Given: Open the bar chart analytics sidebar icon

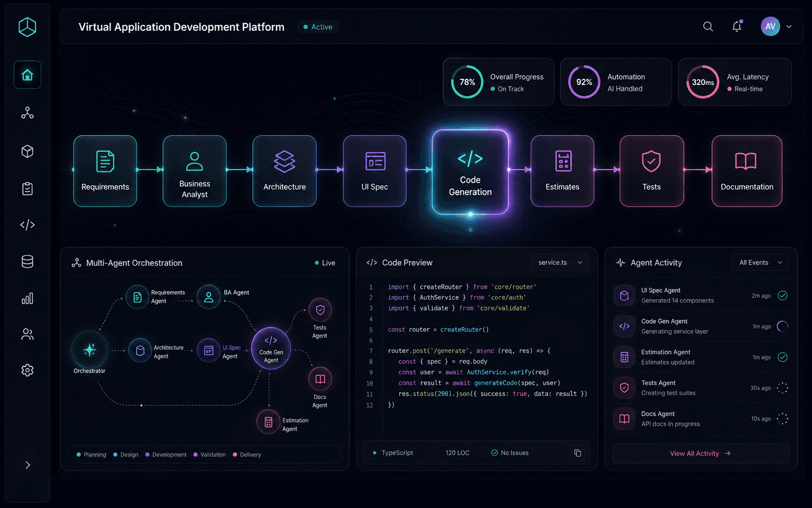Looking at the screenshot, I should pyautogui.click(x=27, y=299).
